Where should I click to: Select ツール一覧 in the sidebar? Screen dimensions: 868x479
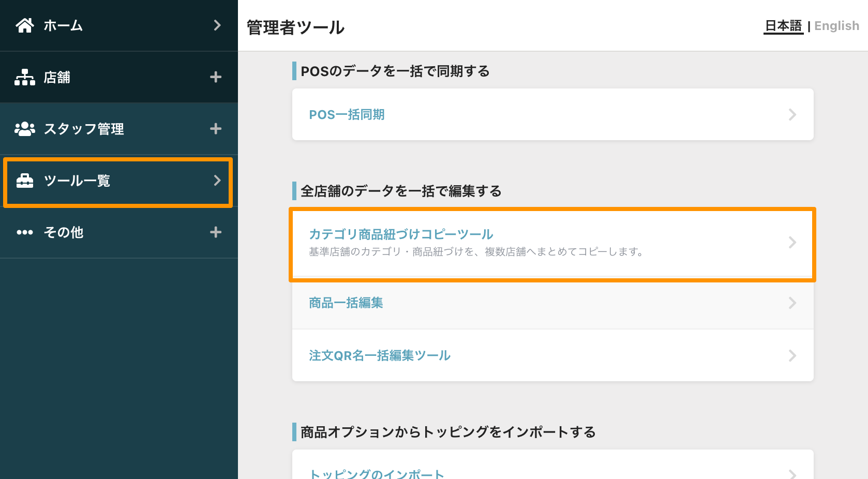pos(118,181)
